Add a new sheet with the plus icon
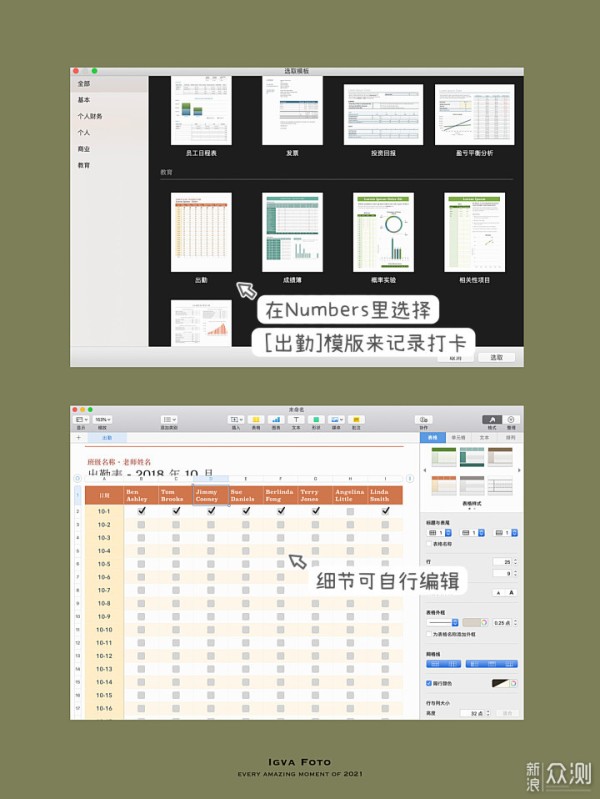 (79, 437)
